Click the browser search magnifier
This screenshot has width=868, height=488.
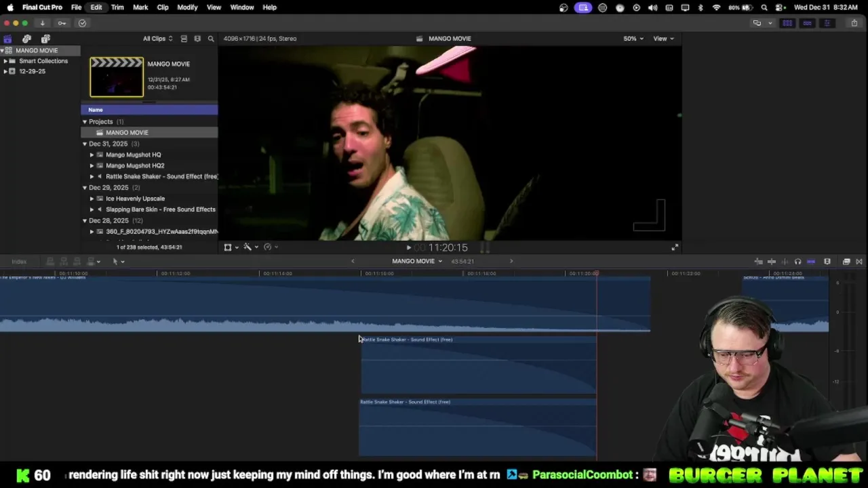click(211, 39)
